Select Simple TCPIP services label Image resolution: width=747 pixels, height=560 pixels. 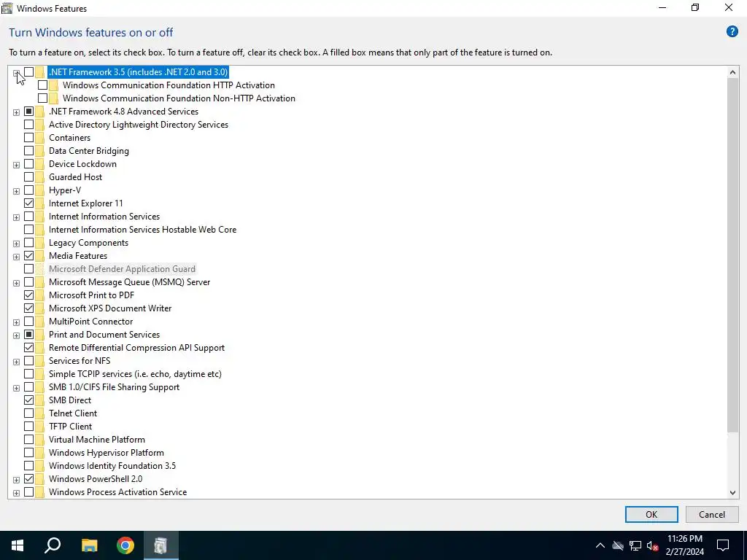coord(135,374)
